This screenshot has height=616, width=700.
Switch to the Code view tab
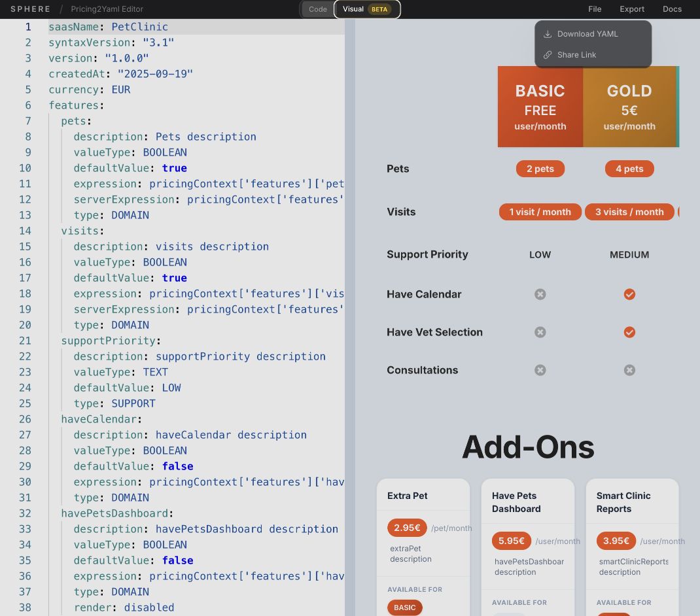(x=317, y=9)
